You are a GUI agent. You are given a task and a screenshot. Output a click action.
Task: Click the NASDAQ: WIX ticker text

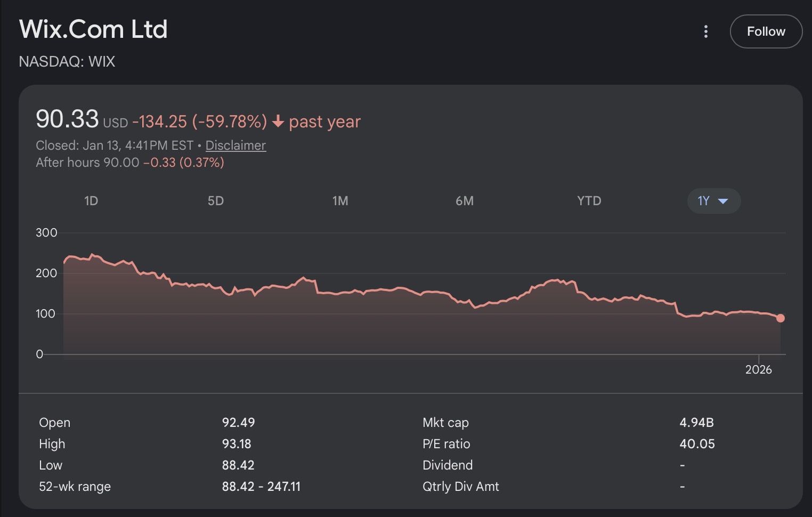[67, 62]
